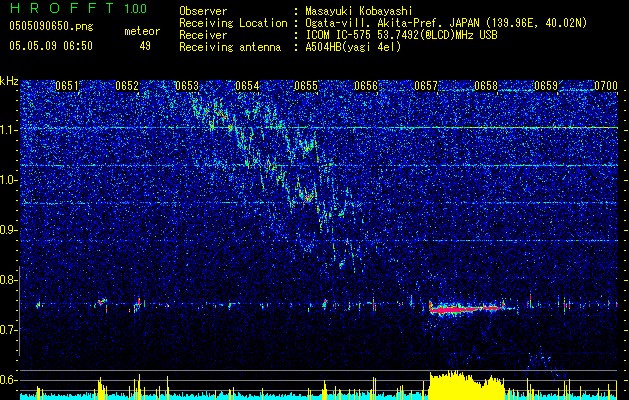This screenshot has width=629, height=400.
Task: Click the 0656 time axis marker
Action: [x=366, y=86]
